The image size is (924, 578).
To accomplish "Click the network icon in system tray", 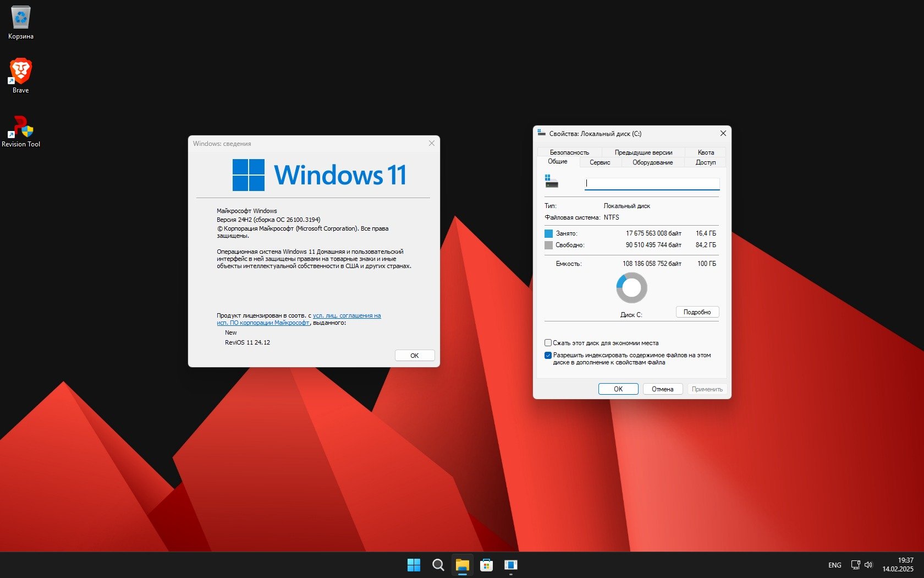I will (855, 565).
